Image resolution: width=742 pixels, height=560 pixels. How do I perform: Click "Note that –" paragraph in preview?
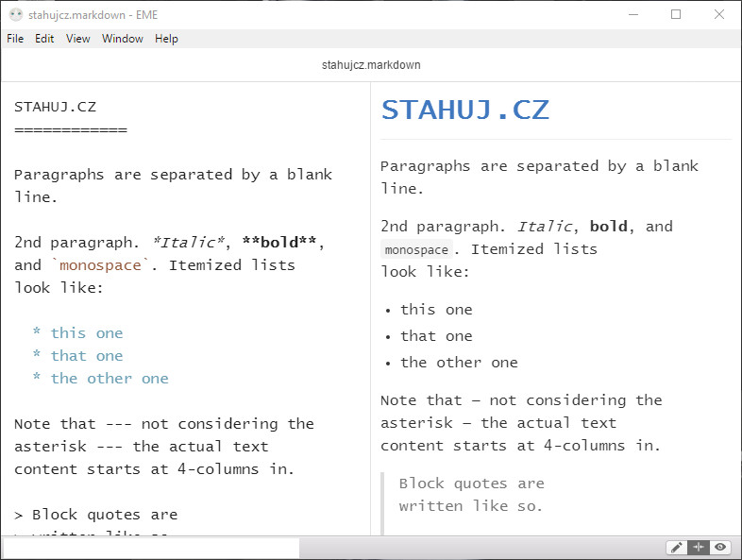pos(521,423)
